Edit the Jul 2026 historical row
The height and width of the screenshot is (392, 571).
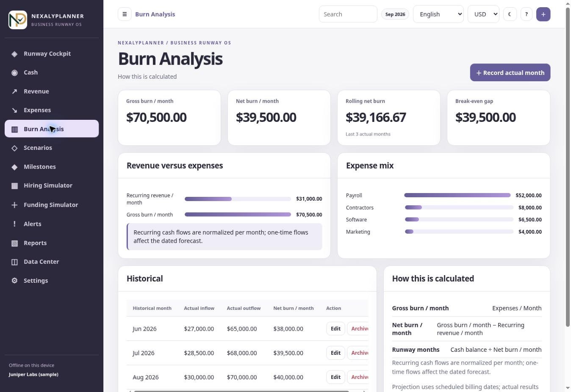coord(335,353)
